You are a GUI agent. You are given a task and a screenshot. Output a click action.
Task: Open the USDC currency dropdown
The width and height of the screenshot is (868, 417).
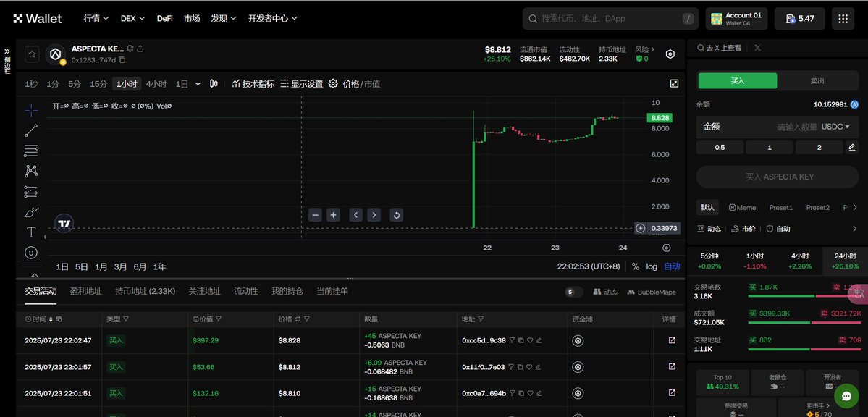pos(836,127)
